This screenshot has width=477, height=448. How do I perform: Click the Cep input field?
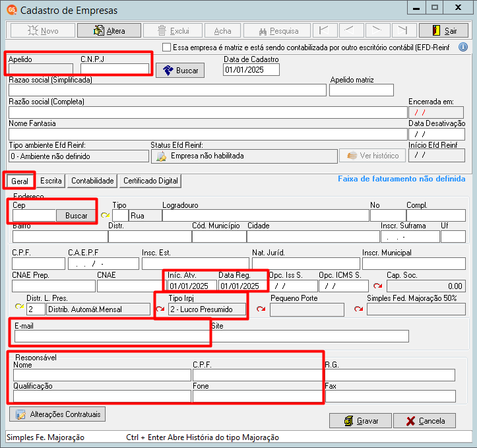34,215
